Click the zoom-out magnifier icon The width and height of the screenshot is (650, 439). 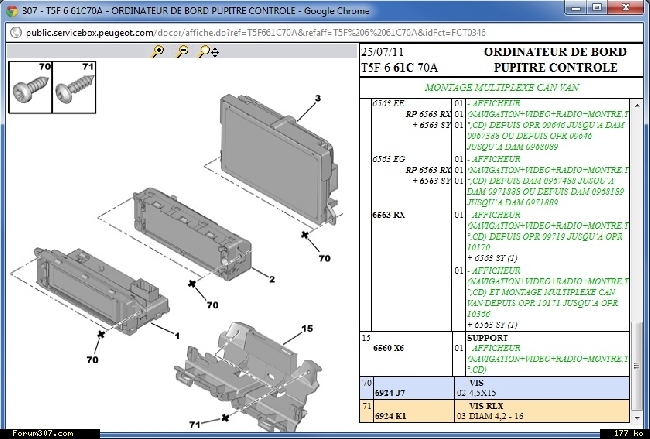coord(182,51)
